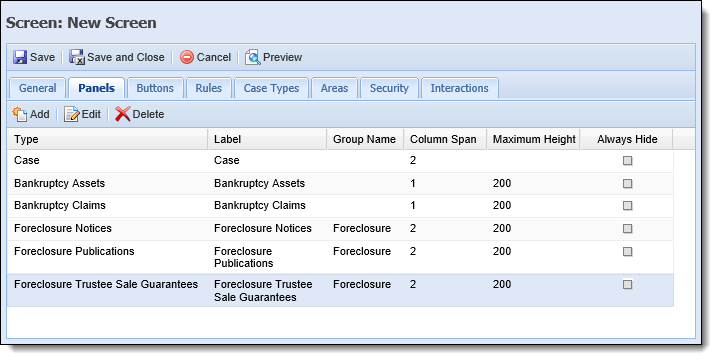
Task: Tick Always Hide for Foreclosure Trustee Sale Guarantees
Action: pyautogui.click(x=627, y=285)
